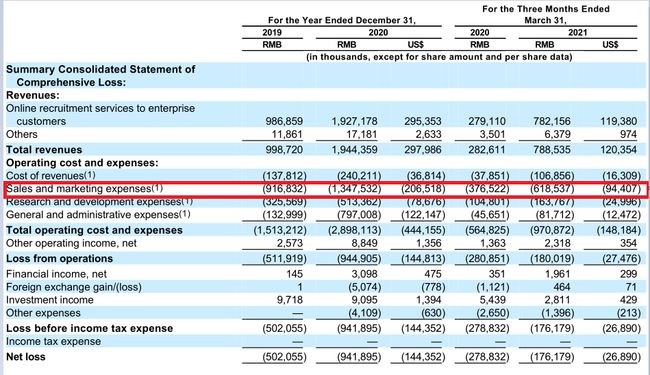650x375 pixels.
Task: Click the General and administrative expenses label
Action: [98, 215]
